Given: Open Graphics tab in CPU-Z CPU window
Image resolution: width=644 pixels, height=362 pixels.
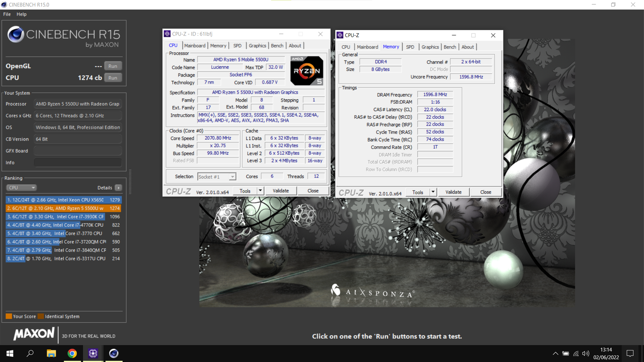Looking at the screenshot, I should (257, 46).
